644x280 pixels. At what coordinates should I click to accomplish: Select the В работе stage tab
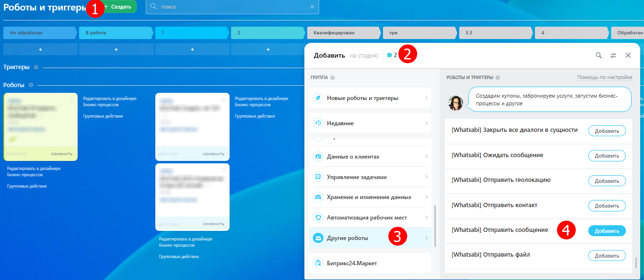pyautogui.click(x=115, y=33)
